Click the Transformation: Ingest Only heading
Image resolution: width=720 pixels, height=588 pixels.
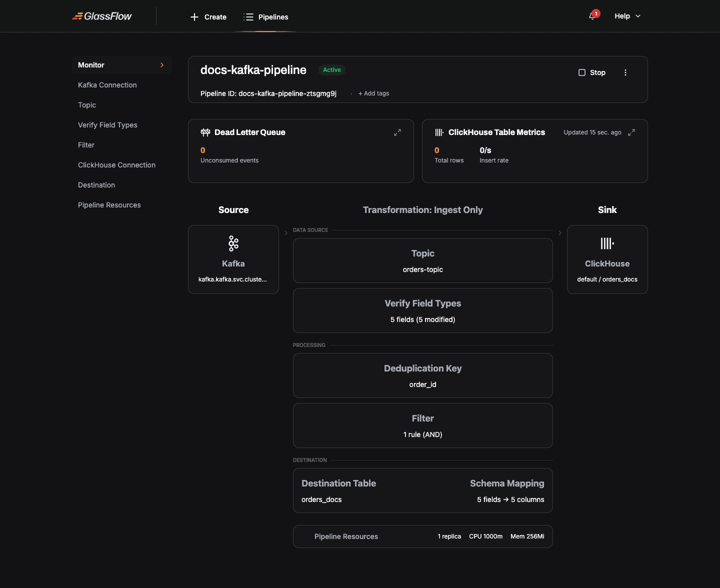pyautogui.click(x=423, y=210)
